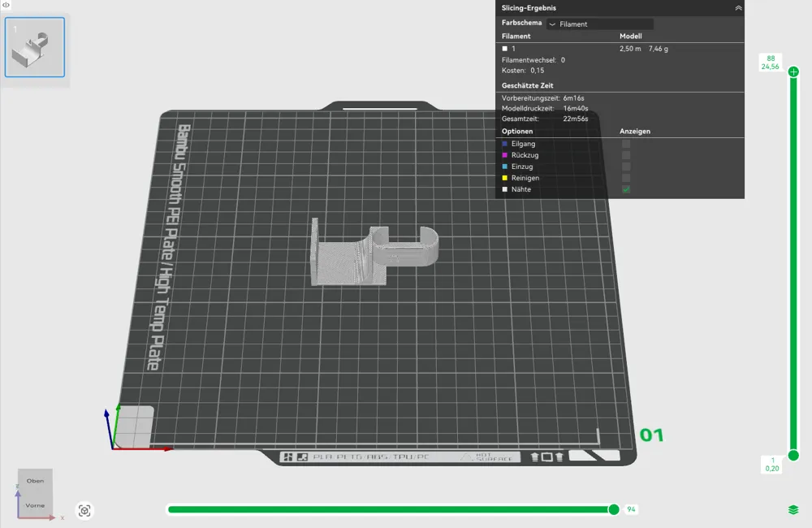Select the plate 1 thumbnail
Screen dimensions: 812x528
pyautogui.click(x=35, y=47)
